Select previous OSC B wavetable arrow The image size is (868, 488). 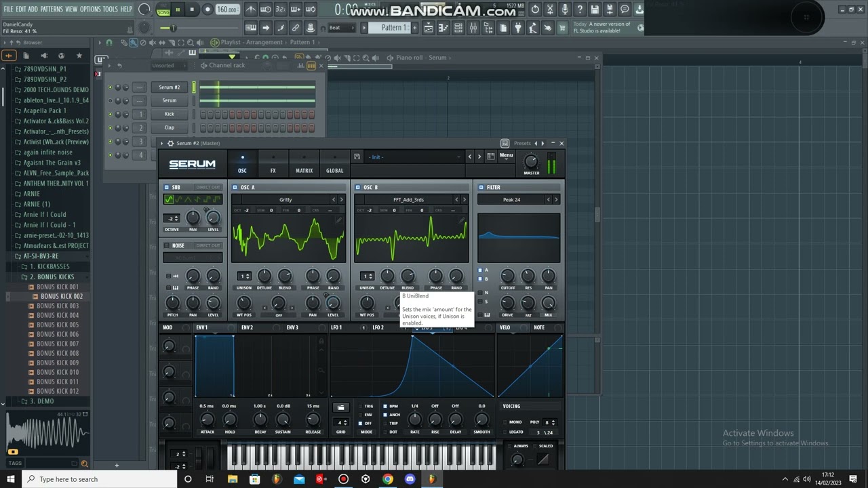tap(456, 199)
